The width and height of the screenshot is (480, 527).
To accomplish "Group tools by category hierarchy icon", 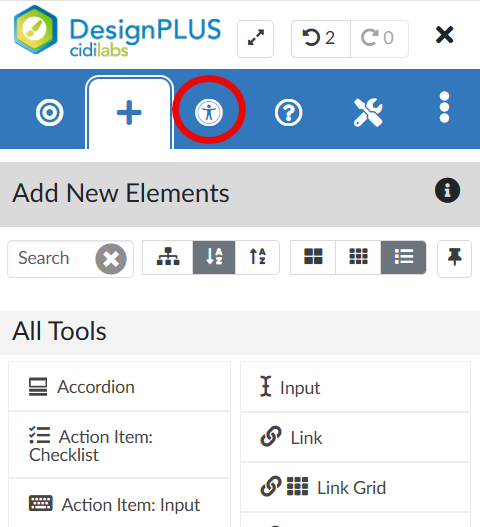I will pyautogui.click(x=168, y=257).
